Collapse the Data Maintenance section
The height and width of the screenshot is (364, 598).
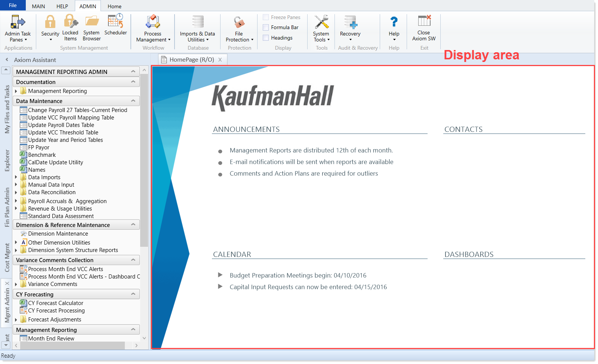(133, 101)
